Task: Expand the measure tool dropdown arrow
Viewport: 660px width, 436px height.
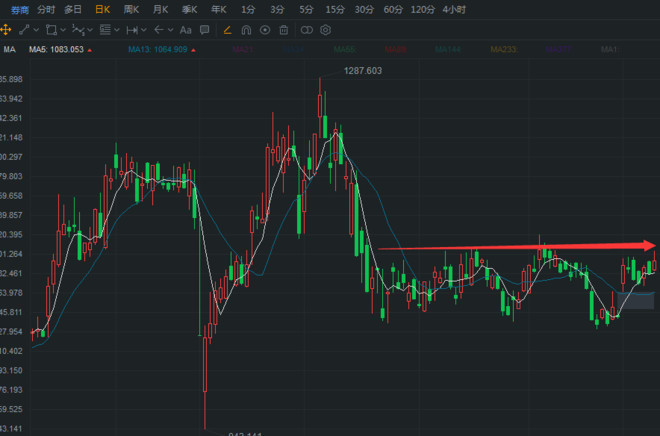Action: [x=144, y=30]
